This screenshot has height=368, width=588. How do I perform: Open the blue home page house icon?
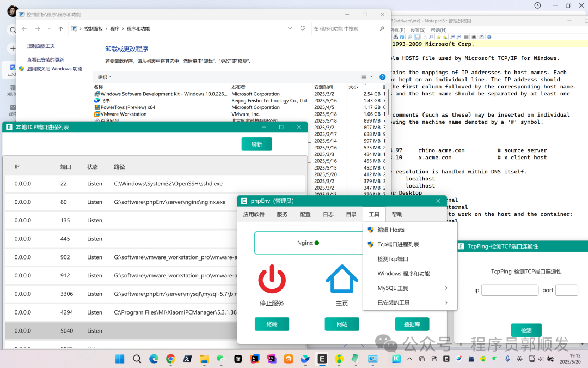click(341, 279)
